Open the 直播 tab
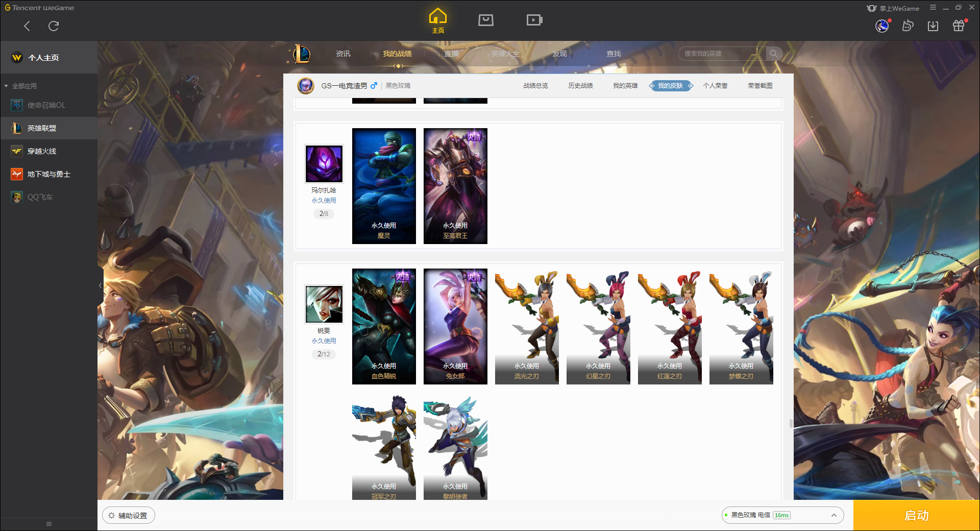The height and width of the screenshot is (531, 980). click(451, 54)
